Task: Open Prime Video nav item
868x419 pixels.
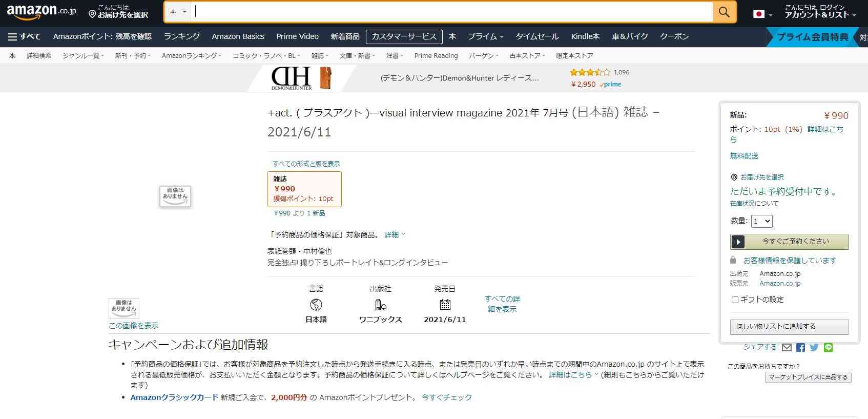Action: pos(298,36)
